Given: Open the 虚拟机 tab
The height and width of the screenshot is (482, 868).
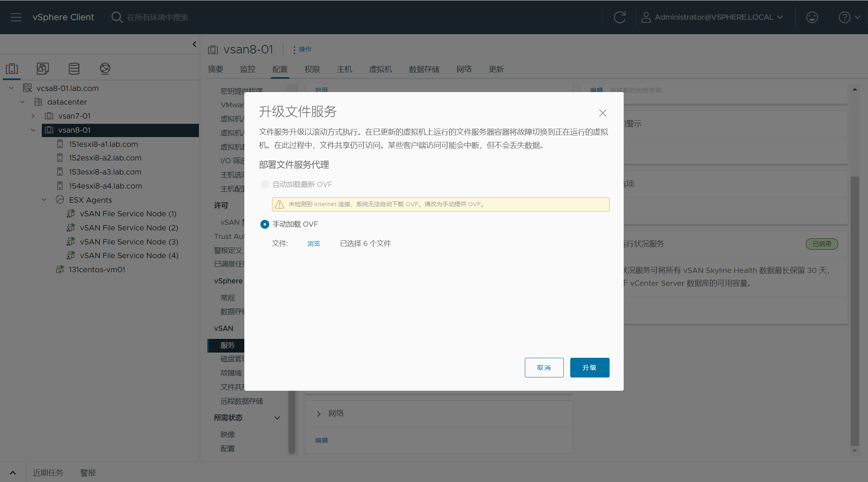Looking at the screenshot, I should [381, 69].
